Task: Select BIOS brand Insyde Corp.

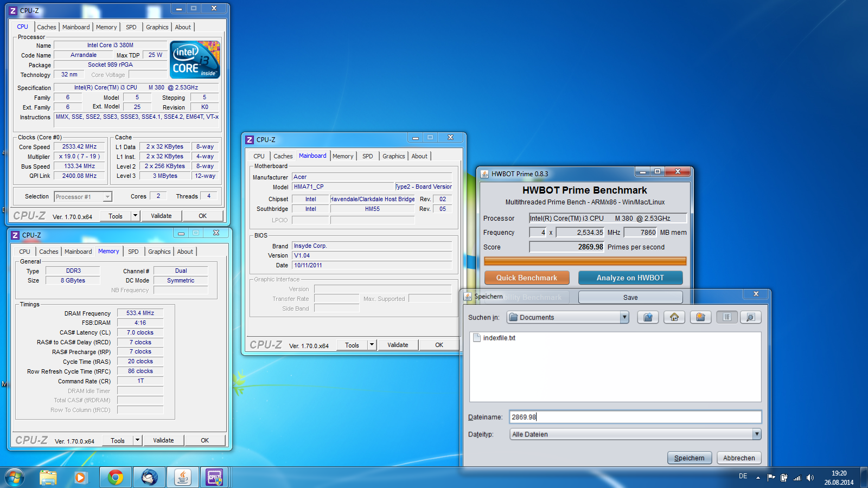Action: click(x=372, y=246)
